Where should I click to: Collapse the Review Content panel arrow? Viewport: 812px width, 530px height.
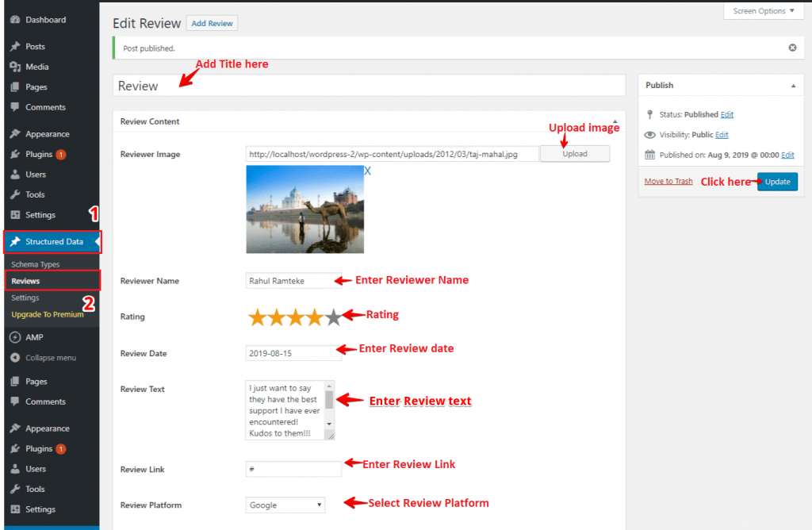tap(615, 121)
